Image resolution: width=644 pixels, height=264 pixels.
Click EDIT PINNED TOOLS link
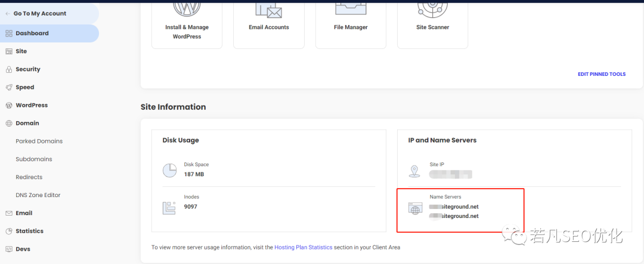pos(602,75)
